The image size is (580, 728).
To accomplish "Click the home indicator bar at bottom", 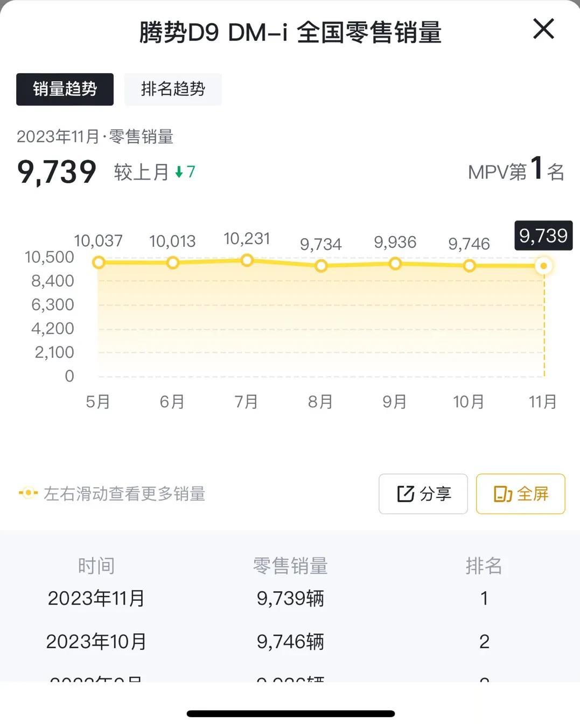I will pos(291,713).
